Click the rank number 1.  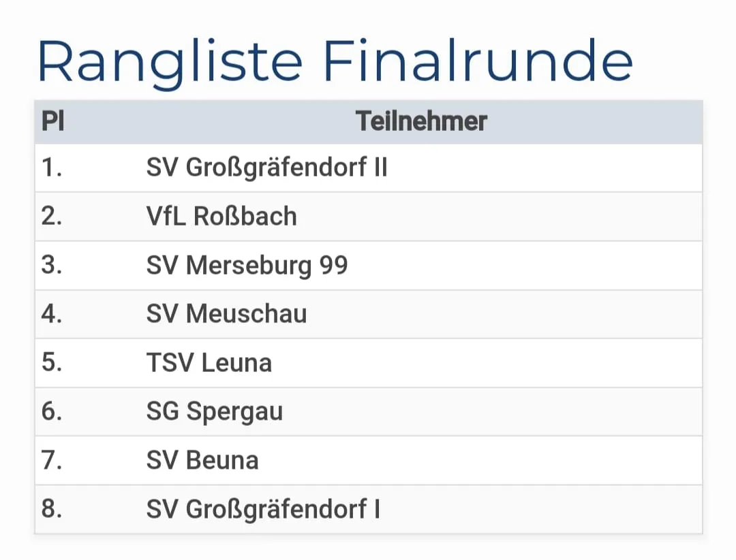tap(52, 168)
